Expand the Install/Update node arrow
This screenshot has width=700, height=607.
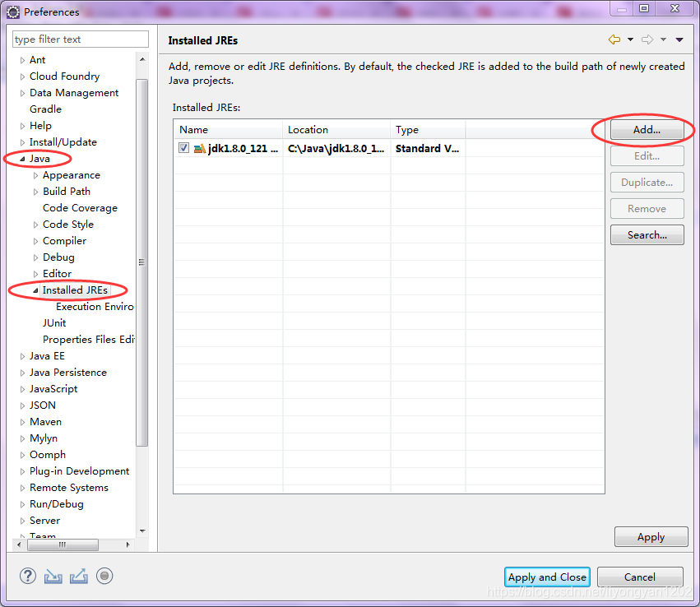coord(22,142)
